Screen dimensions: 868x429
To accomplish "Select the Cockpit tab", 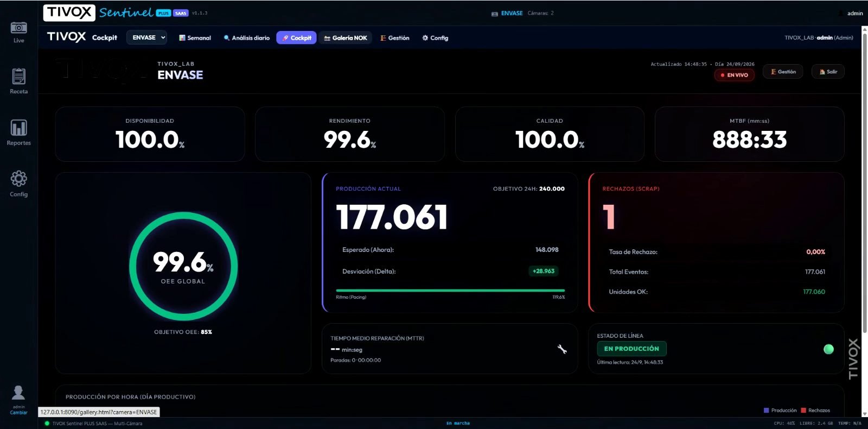I will 296,38.
